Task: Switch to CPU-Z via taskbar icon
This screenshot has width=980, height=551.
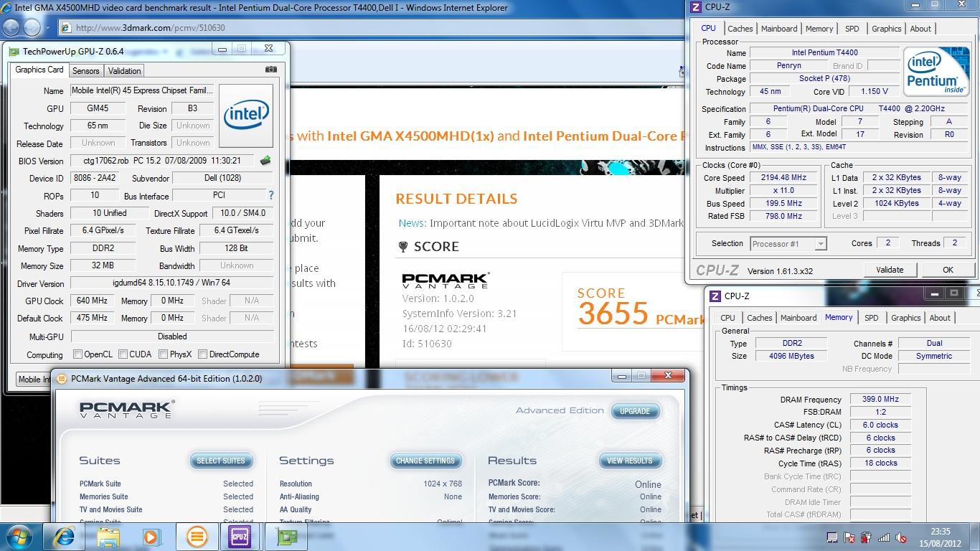Action: tap(240, 537)
